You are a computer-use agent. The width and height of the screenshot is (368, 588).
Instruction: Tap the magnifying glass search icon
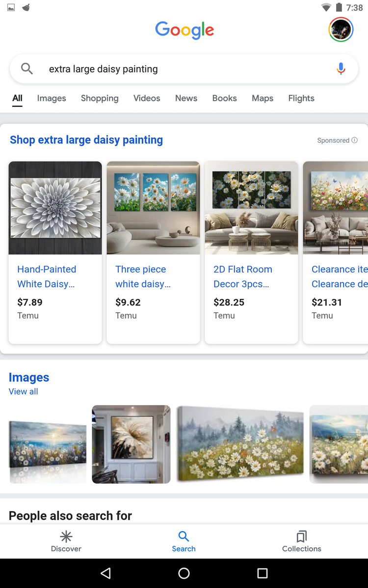coord(27,69)
